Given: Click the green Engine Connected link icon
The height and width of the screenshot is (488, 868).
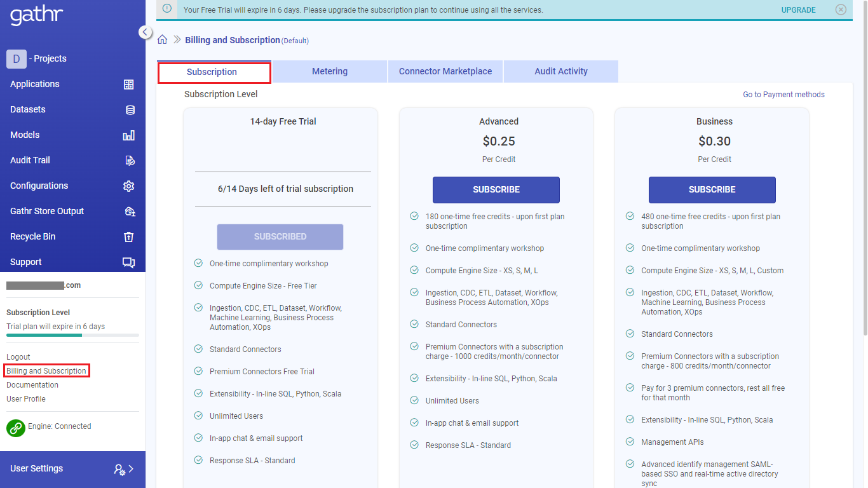Looking at the screenshot, I should [x=16, y=428].
